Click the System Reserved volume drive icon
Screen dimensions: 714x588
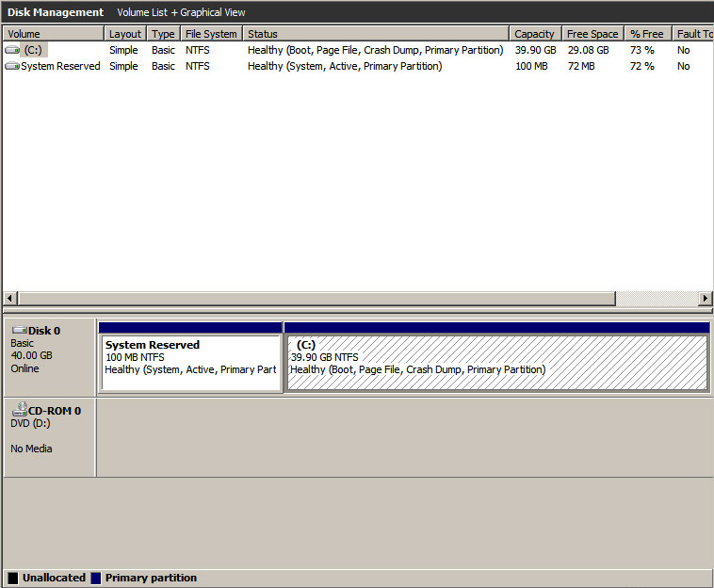(12, 66)
